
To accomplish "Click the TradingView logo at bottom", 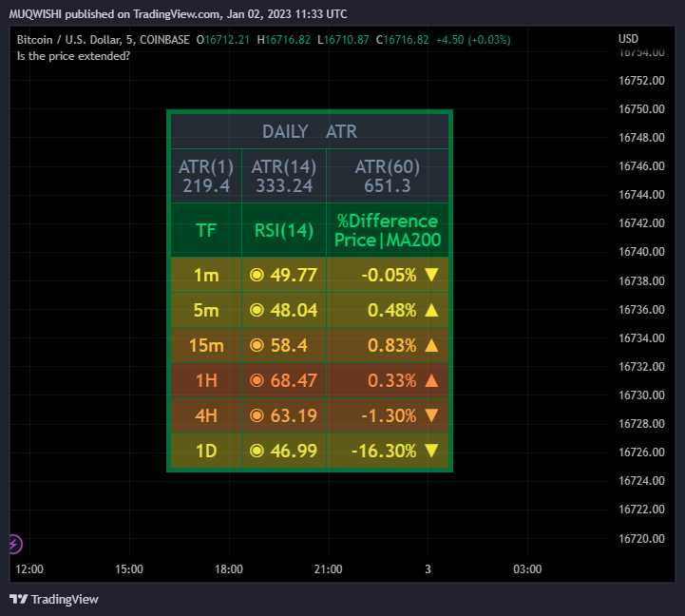I will (54, 599).
